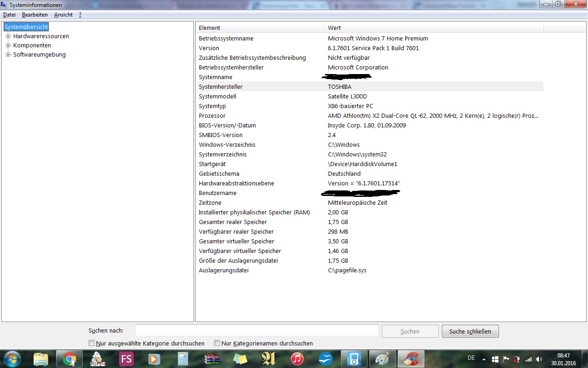Open the Ansicht menu
The height and width of the screenshot is (368, 588).
[63, 15]
